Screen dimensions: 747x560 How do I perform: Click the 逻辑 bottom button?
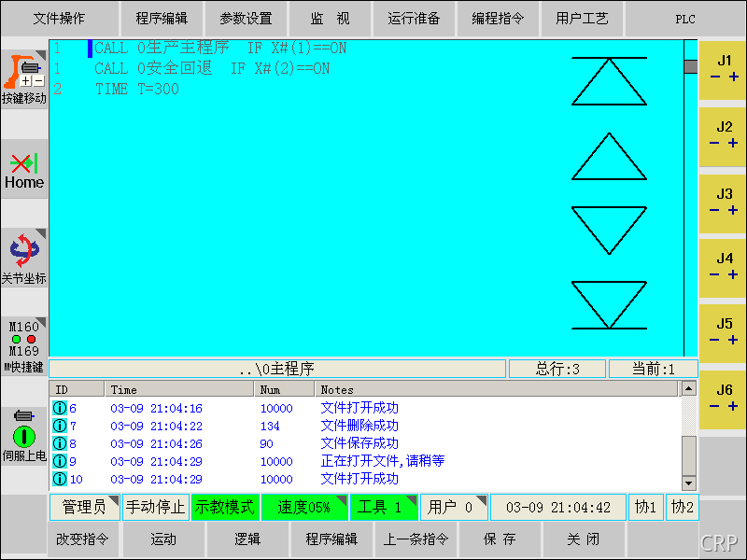tap(247, 539)
